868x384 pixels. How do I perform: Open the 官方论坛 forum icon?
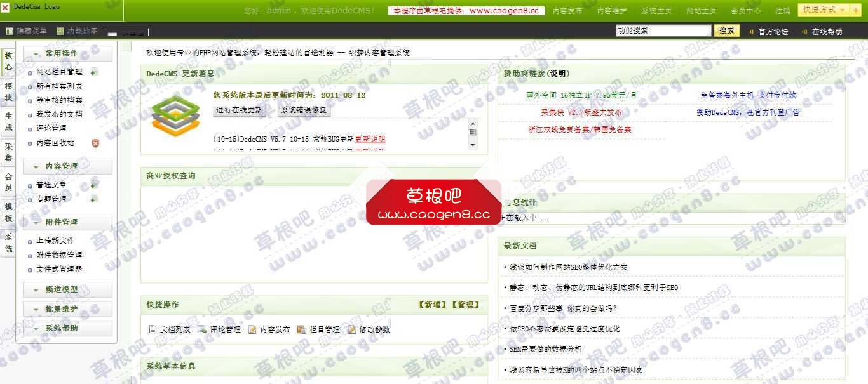click(x=750, y=30)
